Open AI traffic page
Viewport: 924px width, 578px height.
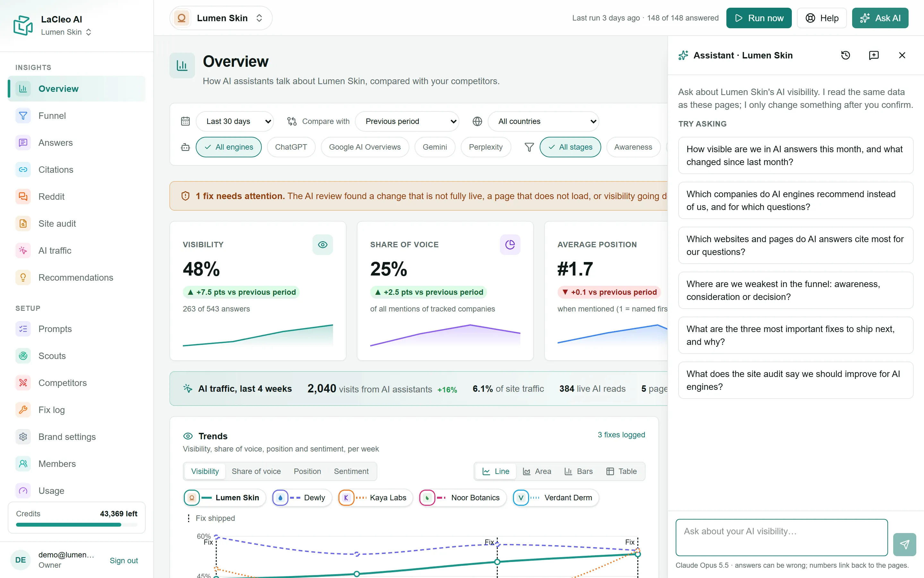pyautogui.click(x=76, y=250)
